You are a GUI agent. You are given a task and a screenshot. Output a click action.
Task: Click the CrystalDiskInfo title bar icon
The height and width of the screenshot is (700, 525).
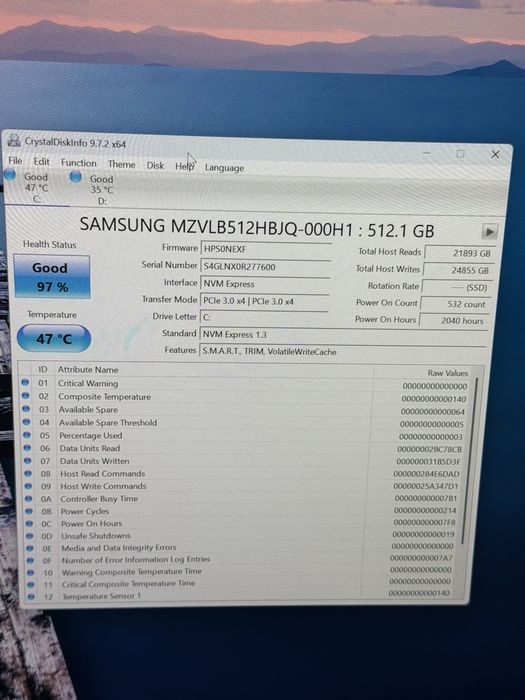click(x=14, y=140)
